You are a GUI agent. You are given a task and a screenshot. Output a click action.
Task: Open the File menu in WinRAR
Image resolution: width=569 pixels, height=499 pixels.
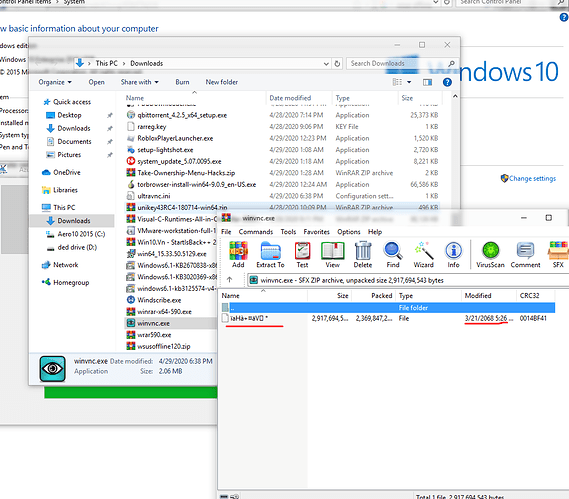click(226, 232)
